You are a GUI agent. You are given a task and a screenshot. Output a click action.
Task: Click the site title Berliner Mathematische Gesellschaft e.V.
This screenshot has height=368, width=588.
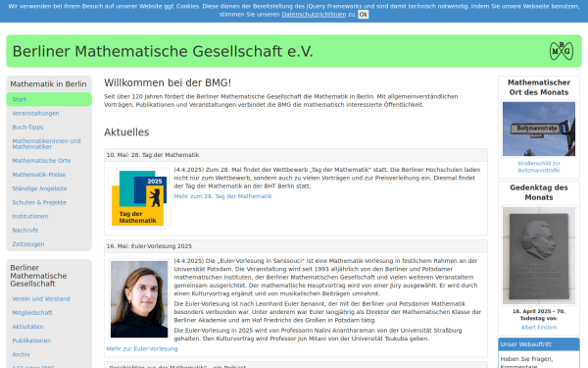coord(163,51)
